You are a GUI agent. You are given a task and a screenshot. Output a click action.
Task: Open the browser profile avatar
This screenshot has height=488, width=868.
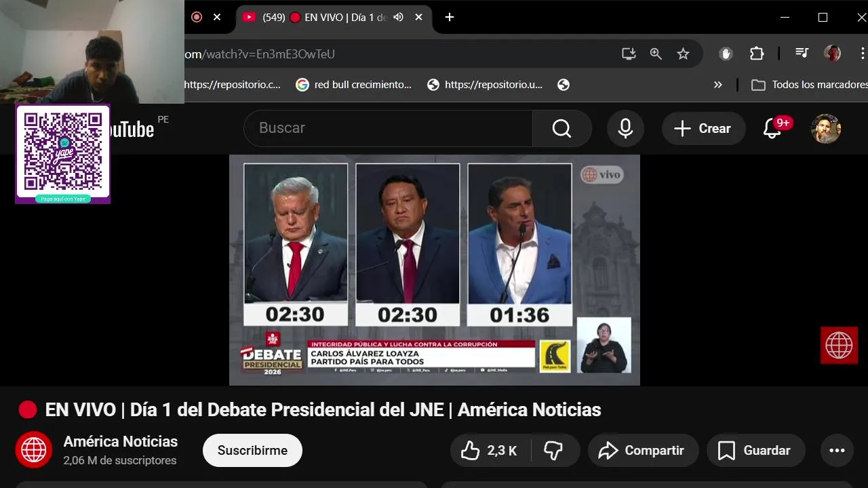point(832,54)
